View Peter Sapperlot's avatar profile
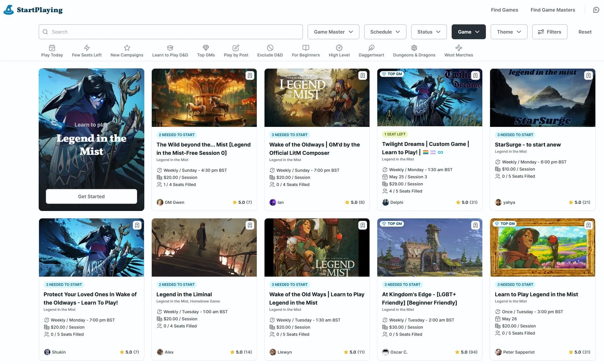The image size is (604, 364). point(498,352)
